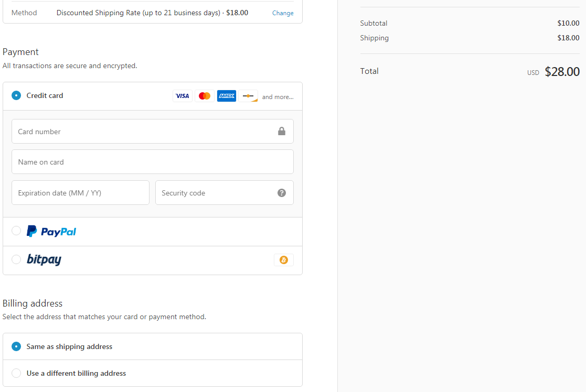
Task: Click the card number lock icon
Action: [x=282, y=131]
